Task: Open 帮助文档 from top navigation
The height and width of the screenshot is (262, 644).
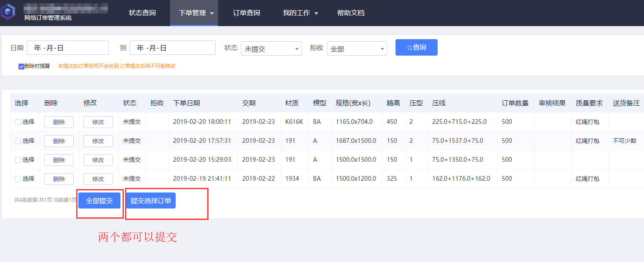Action: 350,13
